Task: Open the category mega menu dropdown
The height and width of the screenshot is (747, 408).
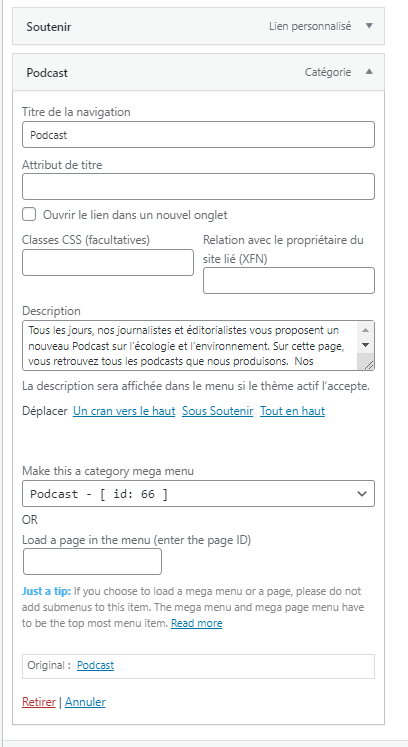Action: pyautogui.click(x=198, y=494)
